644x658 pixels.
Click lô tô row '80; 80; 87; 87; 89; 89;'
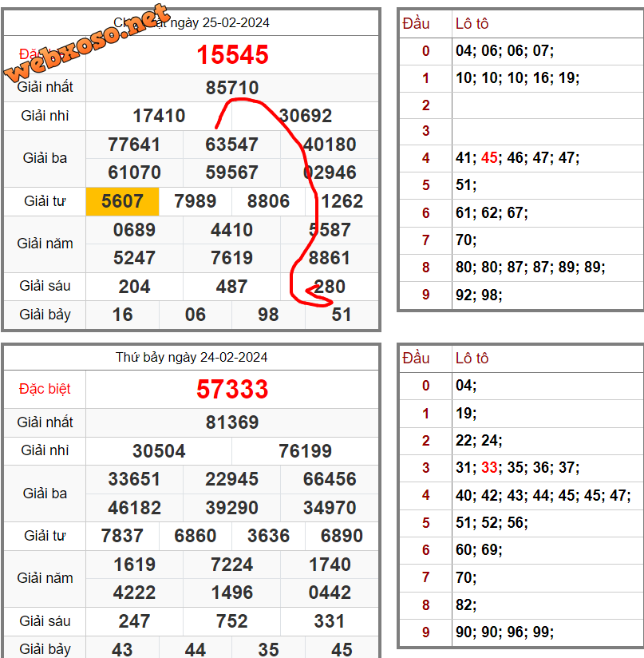pos(531,267)
